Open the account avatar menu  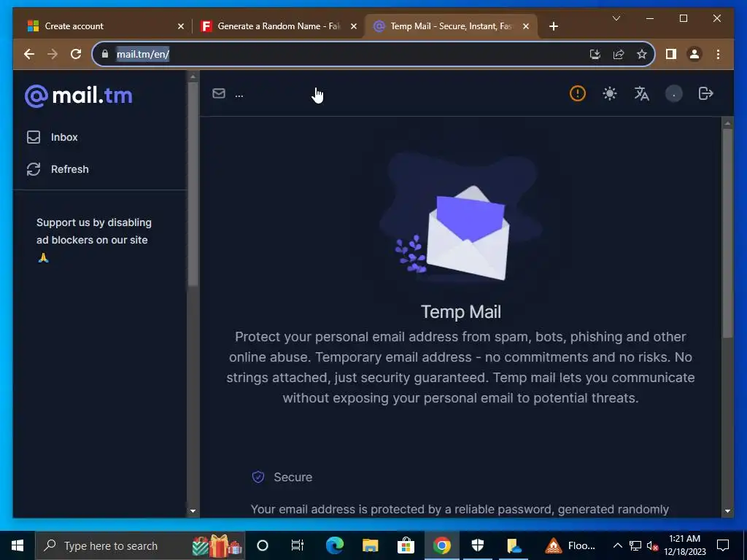click(673, 94)
